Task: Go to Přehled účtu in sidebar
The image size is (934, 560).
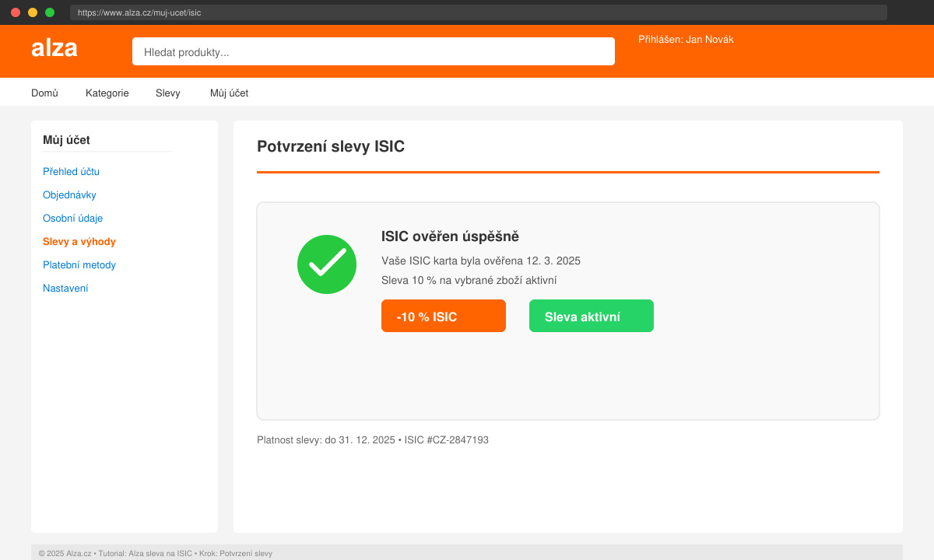Action: (71, 172)
